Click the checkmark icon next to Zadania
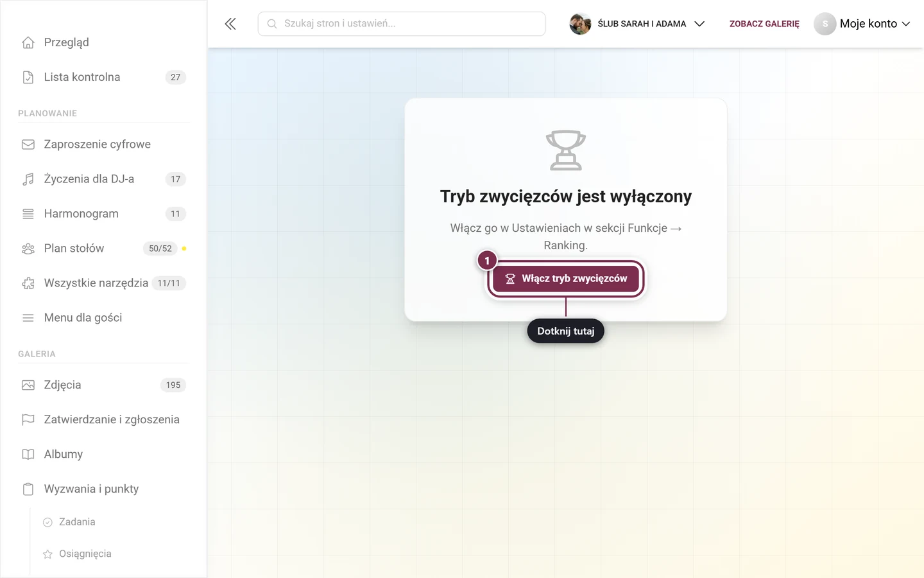The image size is (924, 578). [x=47, y=522]
